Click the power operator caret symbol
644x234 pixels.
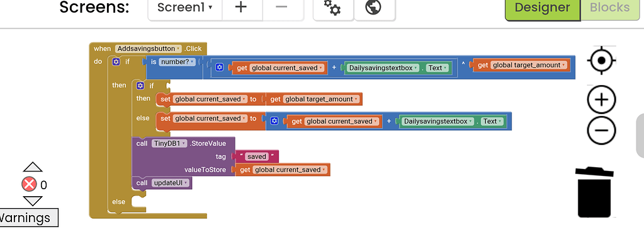(x=463, y=64)
